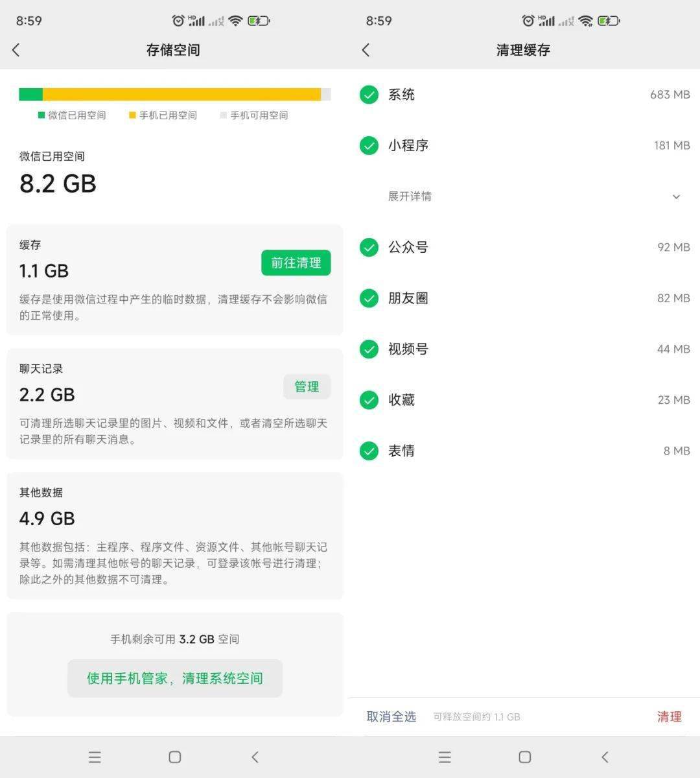
Task: Tap the 1.1 GB value under 缓存
Action: [44, 271]
